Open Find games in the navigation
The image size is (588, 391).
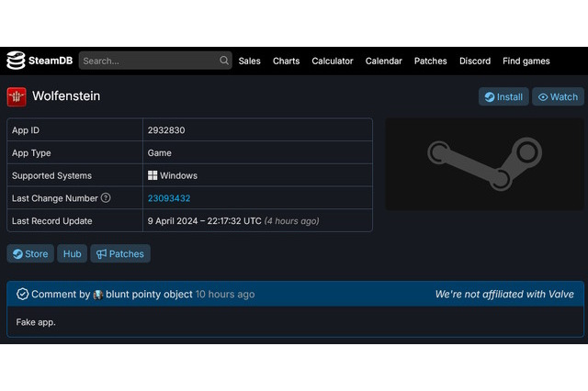[x=526, y=61]
